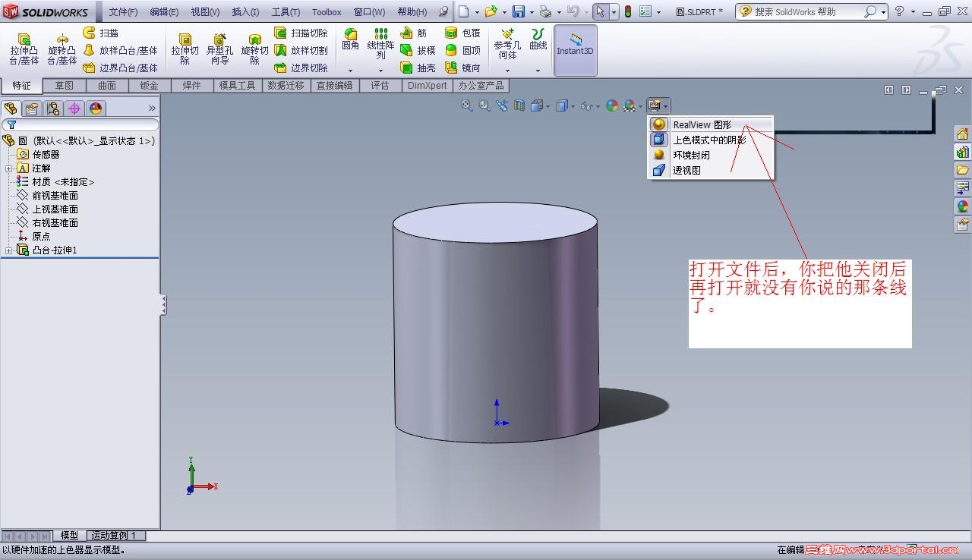Select 前视基准面 in the feature tree
The height and width of the screenshot is (560, 972).
tap(55, 196)
